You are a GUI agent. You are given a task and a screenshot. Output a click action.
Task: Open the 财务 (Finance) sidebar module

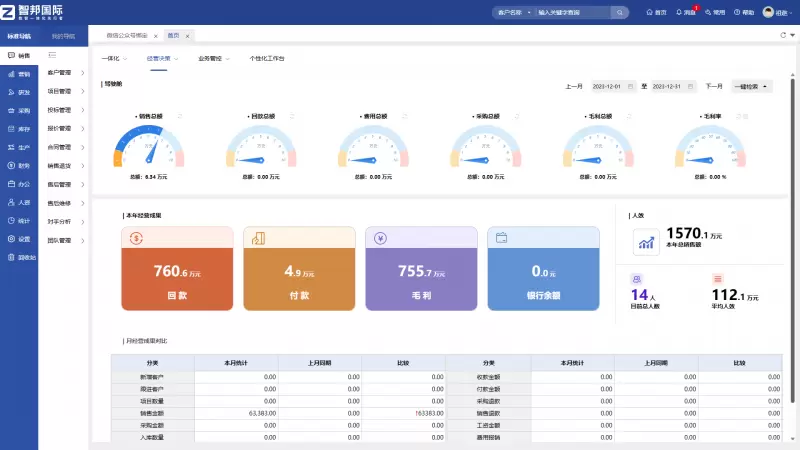[x=19, y=165]
